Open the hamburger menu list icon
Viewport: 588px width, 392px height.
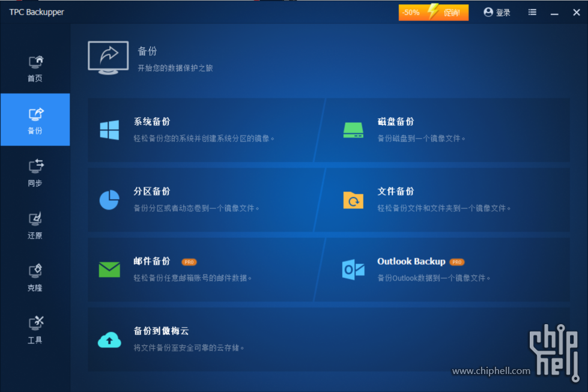coord(532,13)
